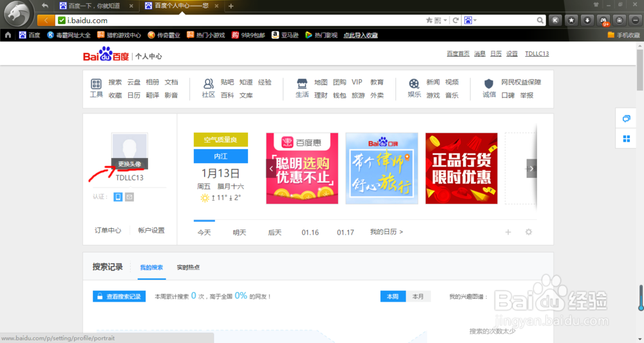Open 网民权益保障 link
The height and width of the screenshot is (343, 644).
521,83
